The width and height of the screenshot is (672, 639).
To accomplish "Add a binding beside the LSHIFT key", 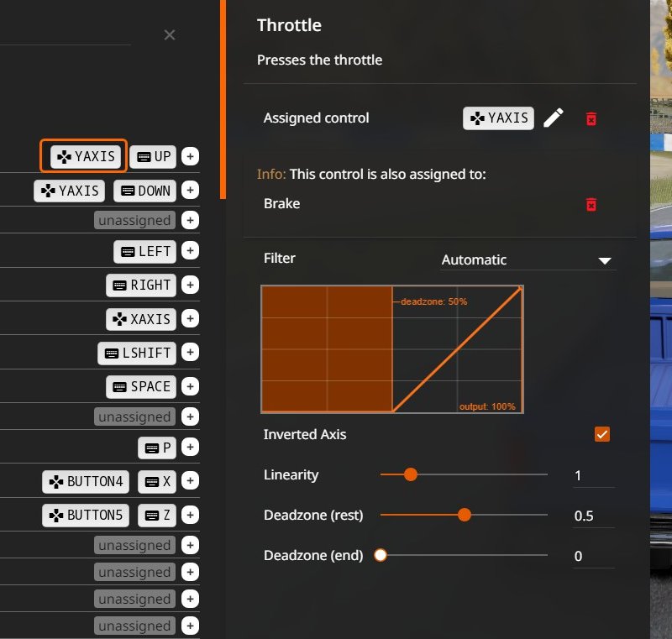I will point(191,353).
